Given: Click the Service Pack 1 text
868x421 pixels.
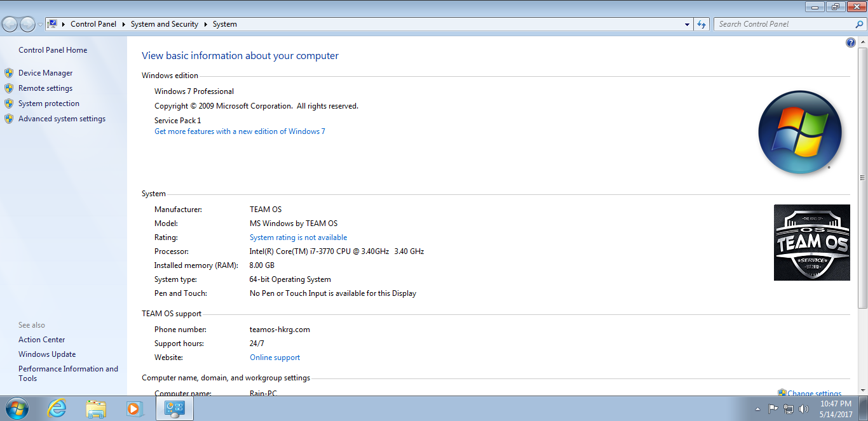Looking at the screenshot, I should 178,121.
